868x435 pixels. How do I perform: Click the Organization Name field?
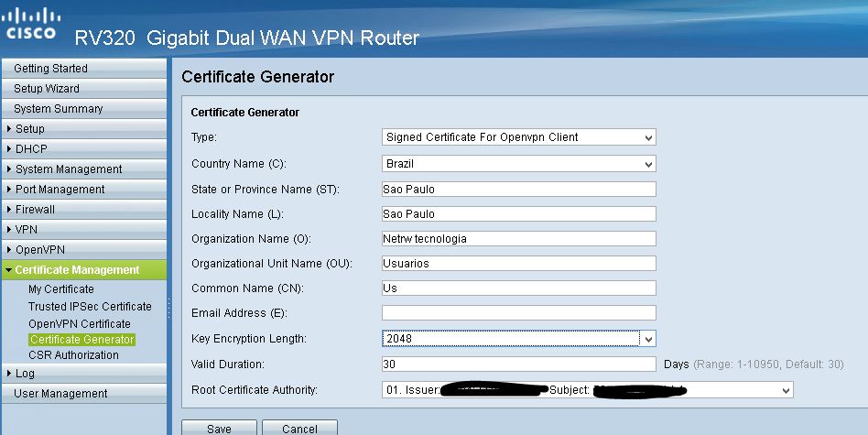(519, 238)
